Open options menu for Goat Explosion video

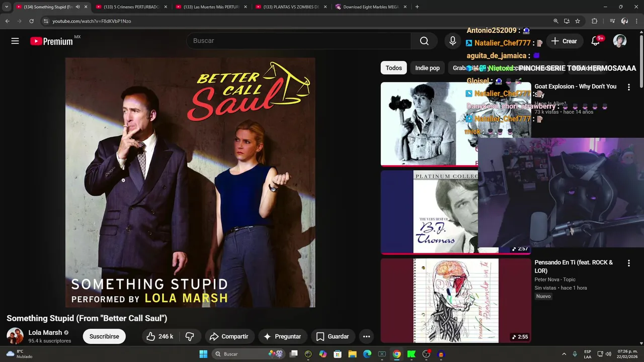[628, 87]
